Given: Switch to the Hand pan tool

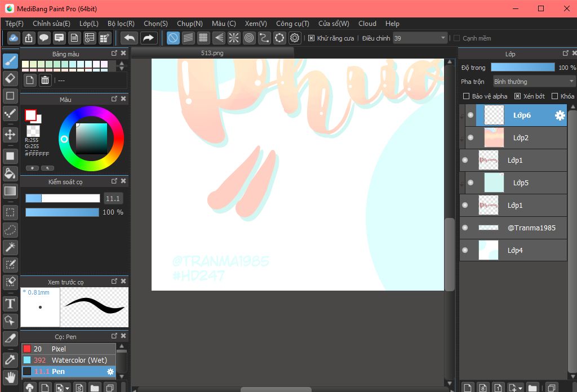Looking at the screenshot, I should [x=10, y=377].
